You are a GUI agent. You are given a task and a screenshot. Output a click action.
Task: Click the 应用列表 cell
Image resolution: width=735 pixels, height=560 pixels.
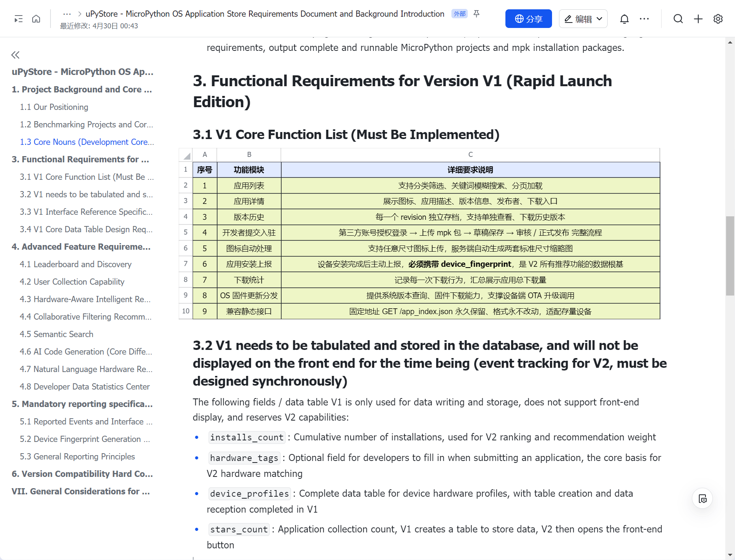click(249, 186)
